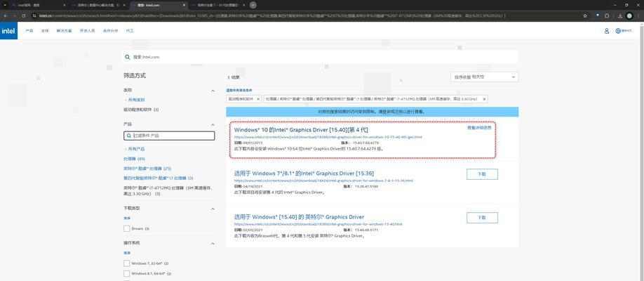Open the user sign-in icon

point(607,31)
